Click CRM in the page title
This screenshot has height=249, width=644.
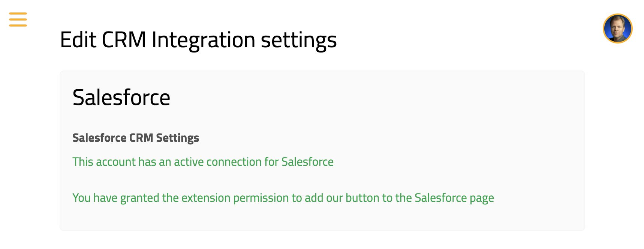(x=124, y=40)
